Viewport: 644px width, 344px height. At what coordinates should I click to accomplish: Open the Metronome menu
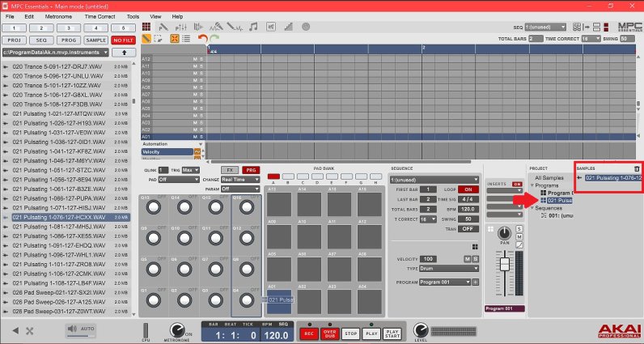click(57, 16)
